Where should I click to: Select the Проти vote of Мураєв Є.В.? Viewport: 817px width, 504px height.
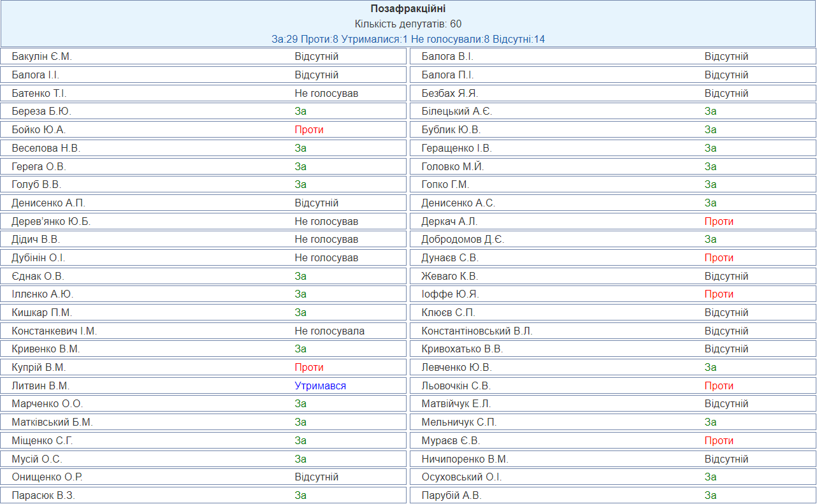719,441
